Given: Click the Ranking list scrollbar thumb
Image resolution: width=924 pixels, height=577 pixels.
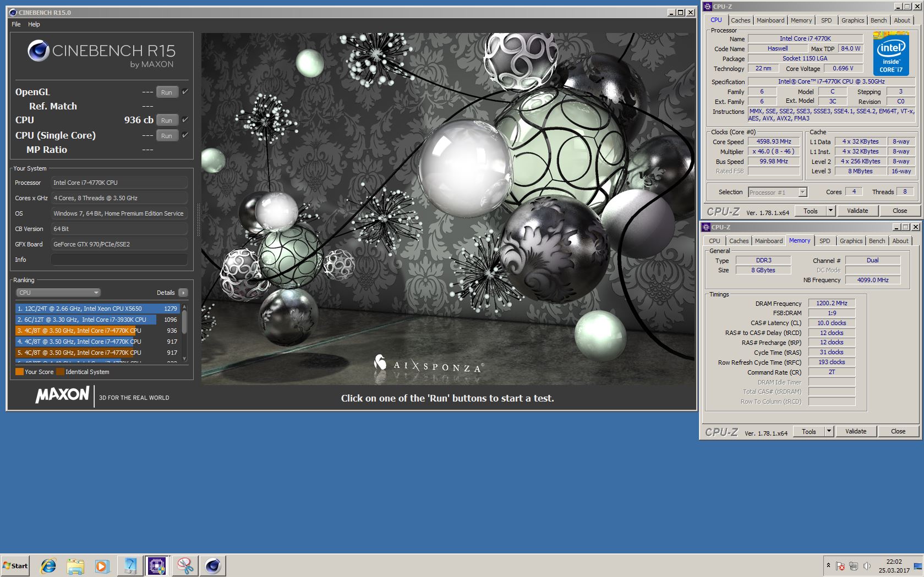Looking at the screenshot, I should [x=184, y=322].
